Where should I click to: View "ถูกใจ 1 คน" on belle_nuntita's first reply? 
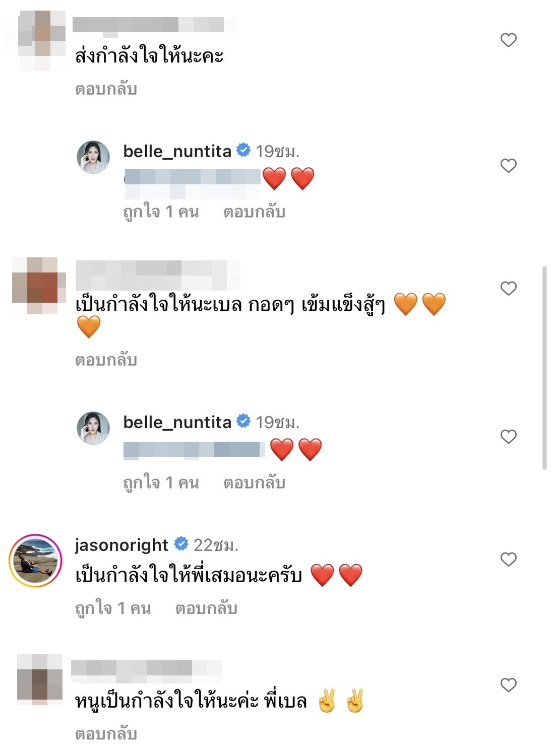pyautogui.click(x=162, y=212)
